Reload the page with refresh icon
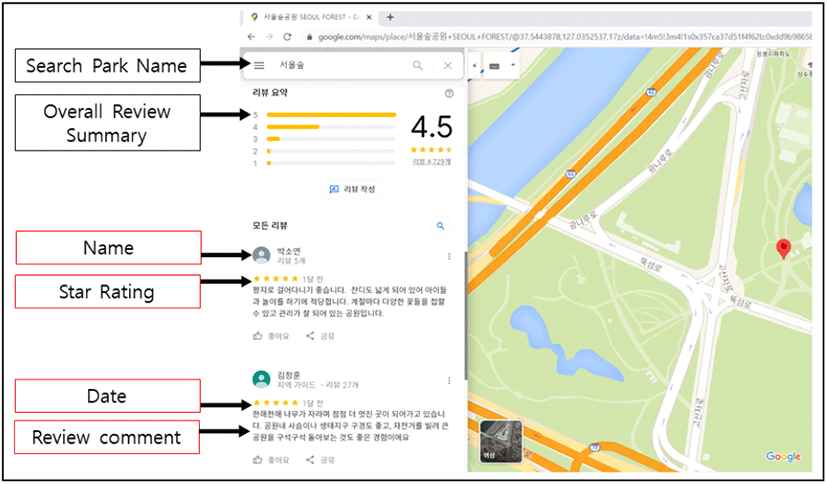 coord(287,37)
